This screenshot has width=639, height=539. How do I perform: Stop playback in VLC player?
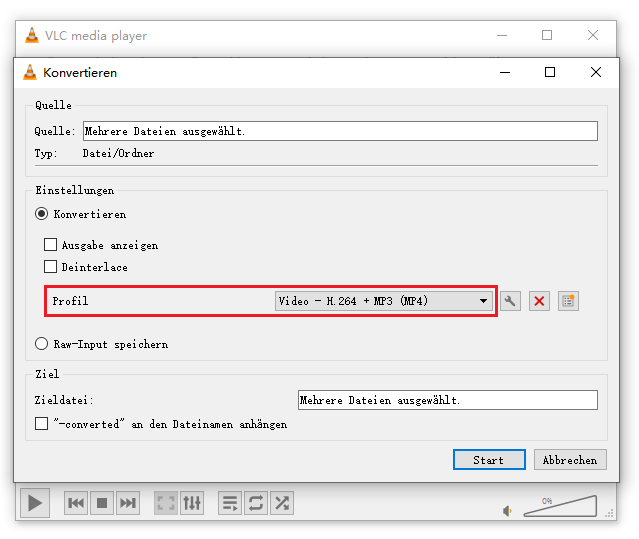coord(102,503)
